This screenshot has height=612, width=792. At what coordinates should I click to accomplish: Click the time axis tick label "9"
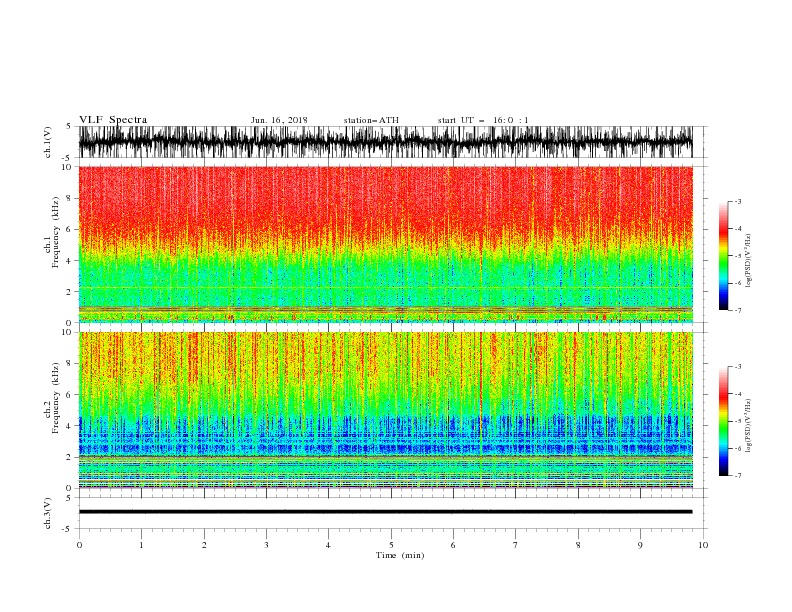640,545
